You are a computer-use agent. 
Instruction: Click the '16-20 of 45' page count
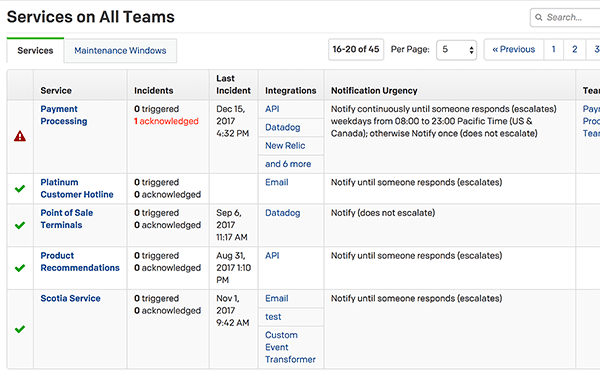(356, 49)
